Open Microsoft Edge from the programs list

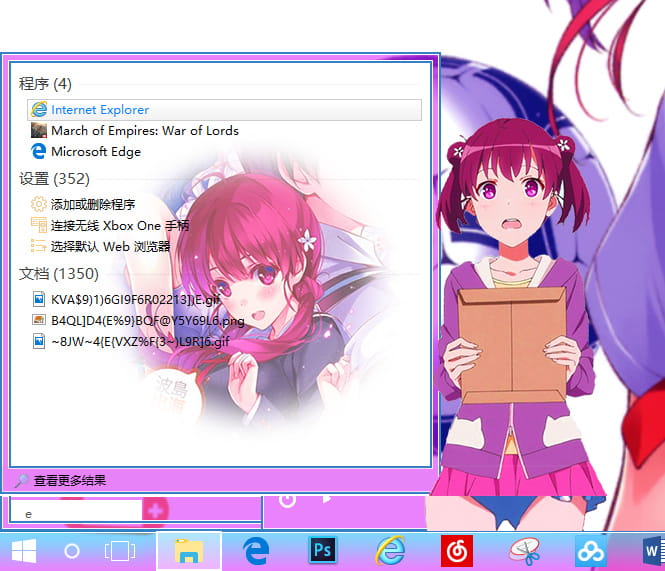(x=95, y=152)
